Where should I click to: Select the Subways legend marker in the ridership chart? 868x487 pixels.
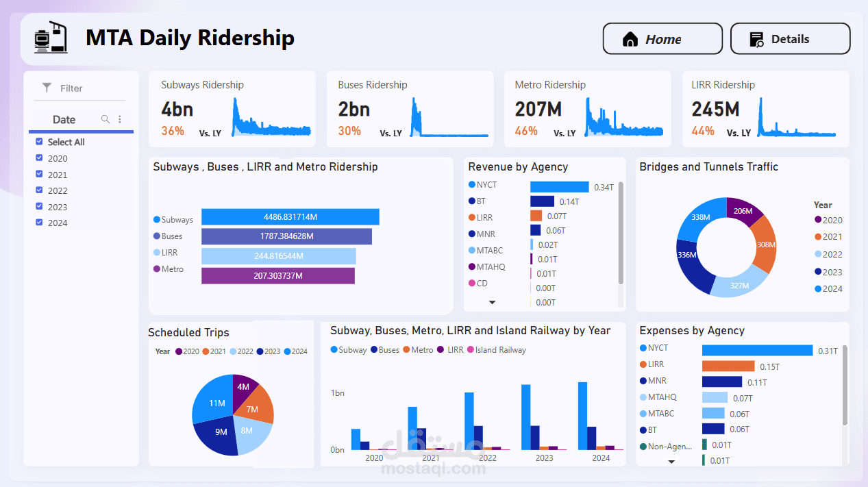coord(156,219)
